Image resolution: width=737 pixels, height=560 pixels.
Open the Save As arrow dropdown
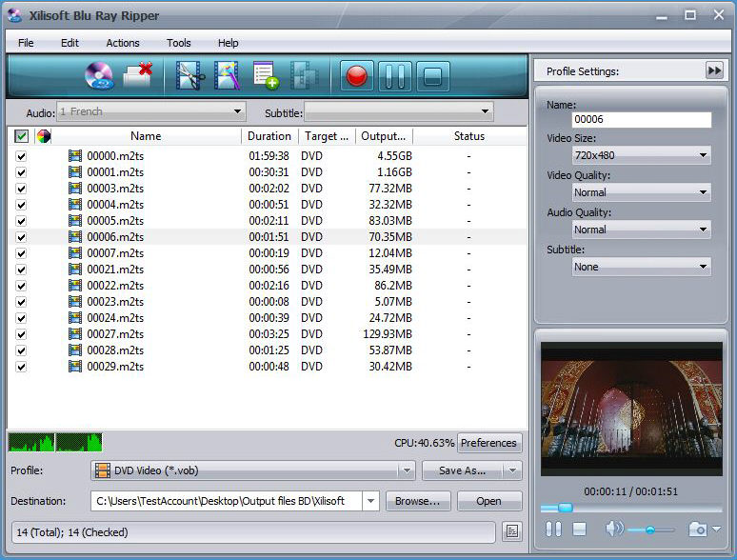[x=512, y=470]
